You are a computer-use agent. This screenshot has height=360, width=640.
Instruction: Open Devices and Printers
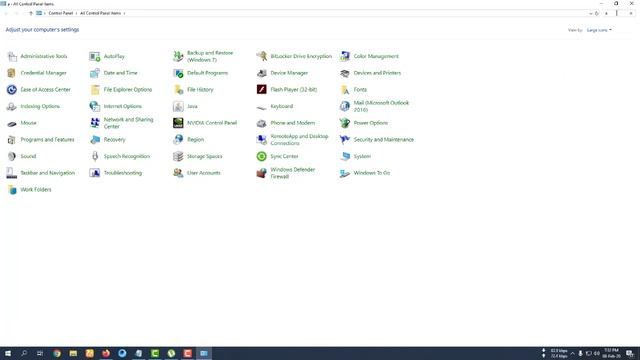[370, 73]
